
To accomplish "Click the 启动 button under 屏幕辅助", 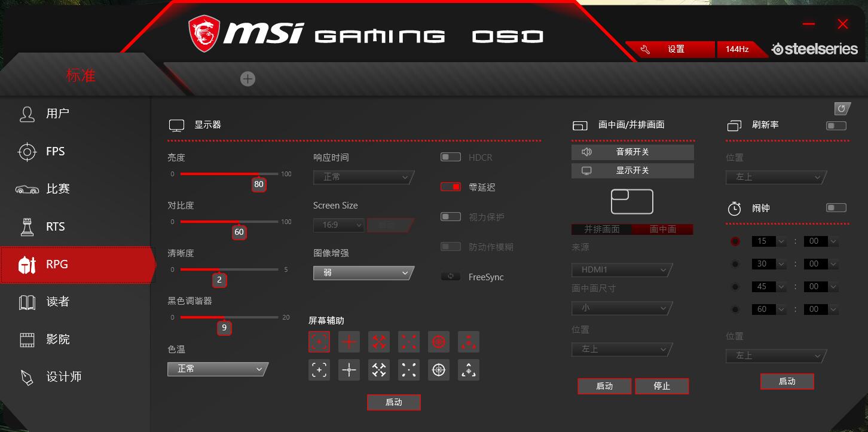I will [x=393, y=402].
